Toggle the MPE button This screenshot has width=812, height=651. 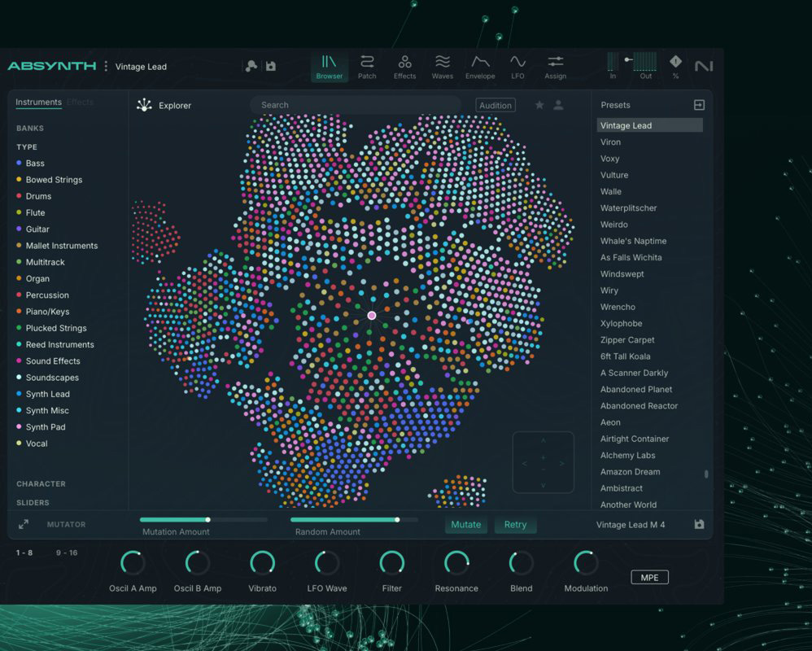point(649,577)
